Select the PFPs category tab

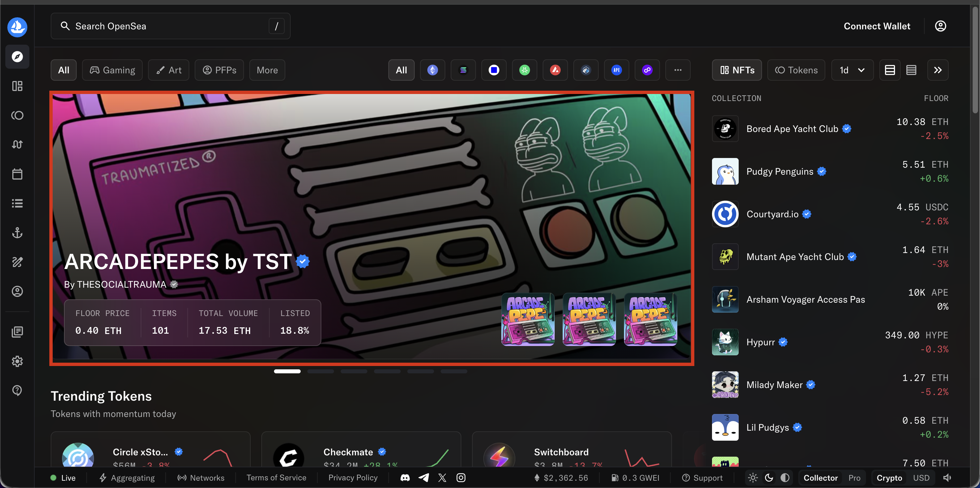pos(219,70)
